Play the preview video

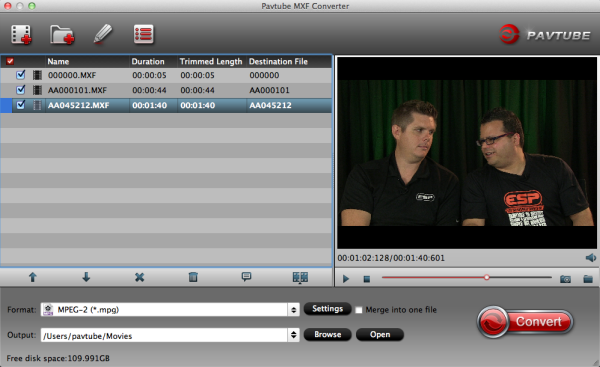[x=346, y=279]
